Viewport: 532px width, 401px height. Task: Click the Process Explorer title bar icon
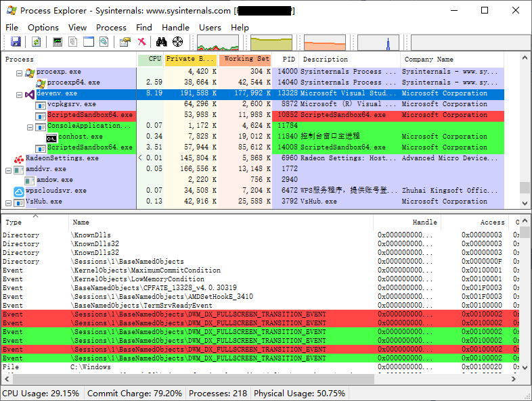[x=12, y=11]
